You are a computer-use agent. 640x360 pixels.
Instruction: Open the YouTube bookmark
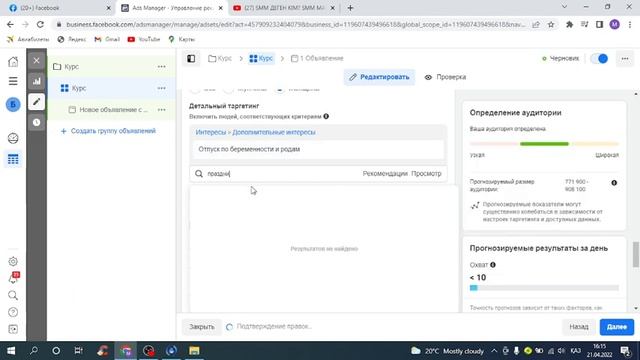[x=144, y=39]
